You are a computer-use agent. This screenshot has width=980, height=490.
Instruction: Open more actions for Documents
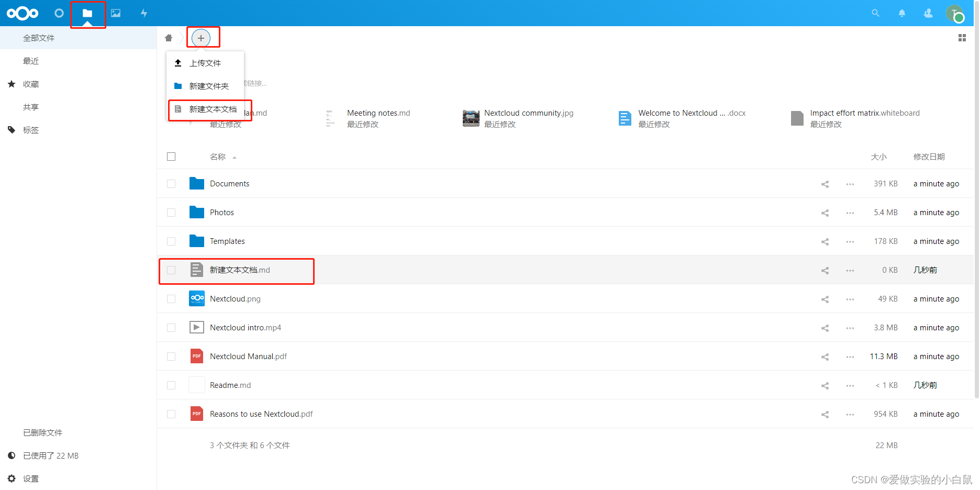pyautogui.click(x=850, y=184)
